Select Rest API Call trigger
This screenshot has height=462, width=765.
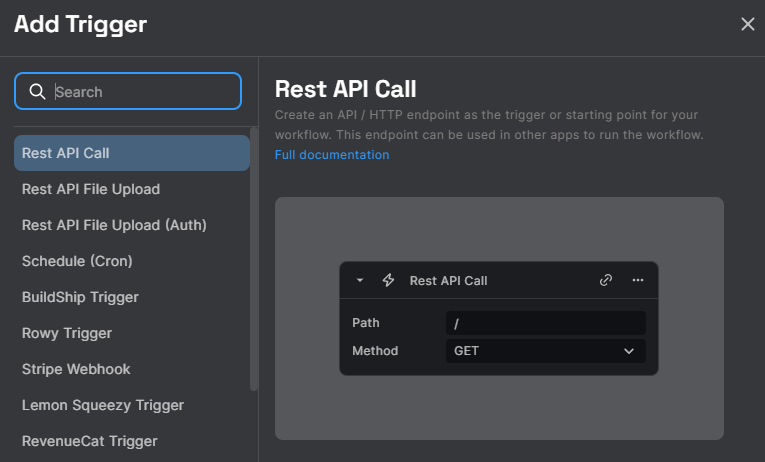(x=132, y=153)
